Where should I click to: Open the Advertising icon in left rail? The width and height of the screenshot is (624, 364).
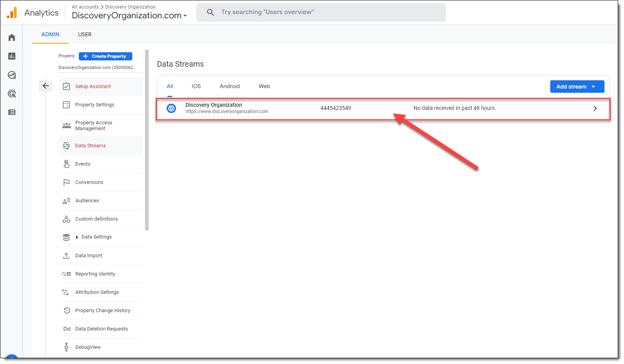coord(12,94)
